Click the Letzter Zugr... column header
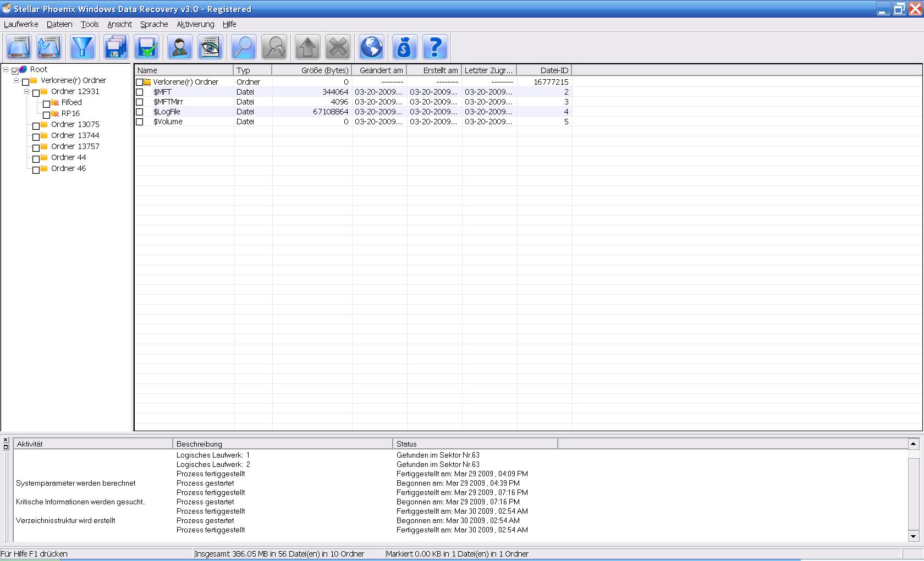924x561 pixels. (x=490, y=70)
